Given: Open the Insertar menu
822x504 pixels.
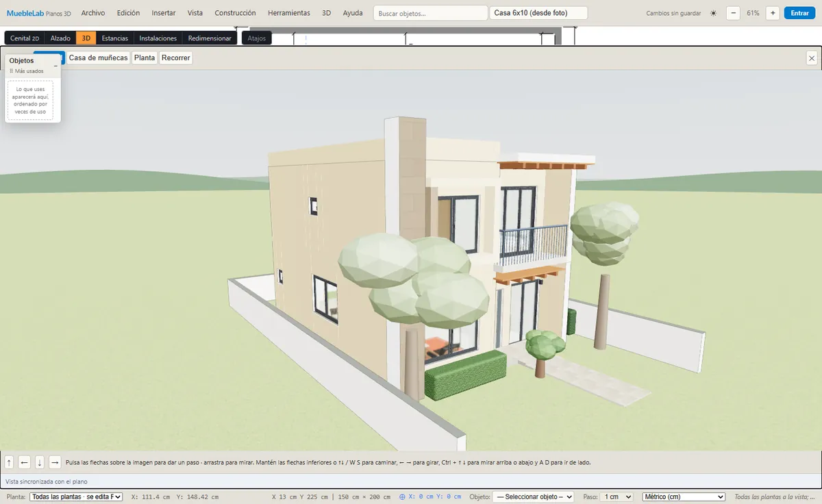Looking at the screenshot, I should pyautogui.click(x=164, y=13).
